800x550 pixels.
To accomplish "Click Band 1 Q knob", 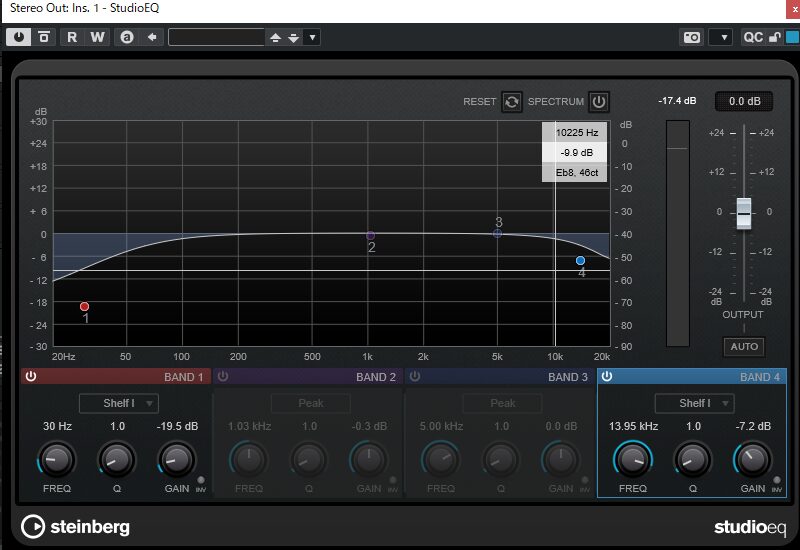I will pyautogui.click(x=117, y=459).
